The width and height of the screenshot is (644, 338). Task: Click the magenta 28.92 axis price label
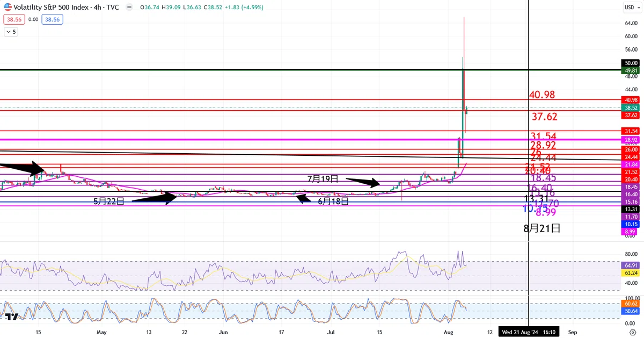631,140
